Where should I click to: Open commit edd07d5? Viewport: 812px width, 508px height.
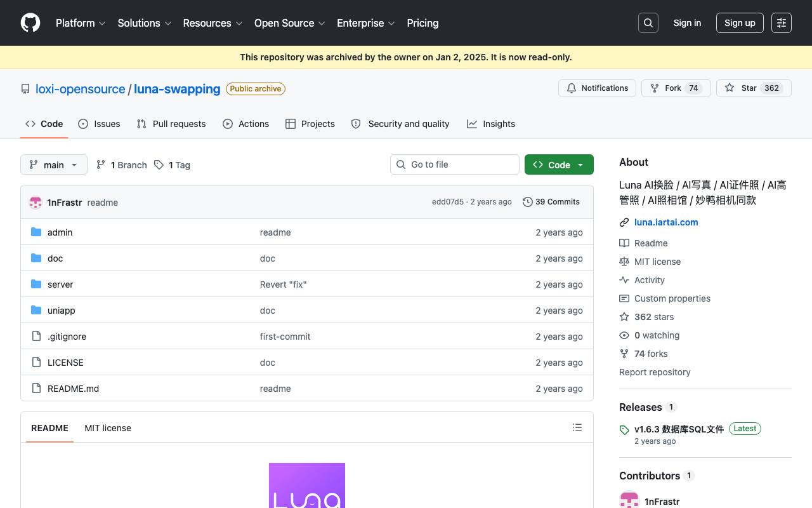pyautogui.click(x=448, y=202)
